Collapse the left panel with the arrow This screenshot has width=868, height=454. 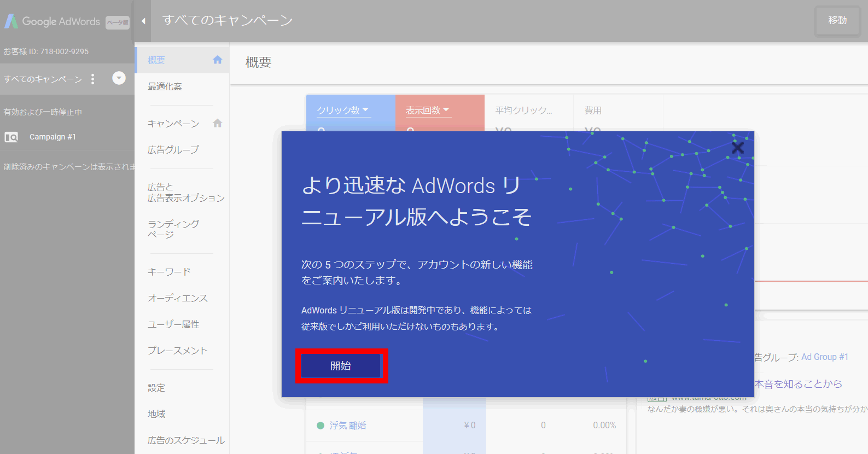[143, 21]
